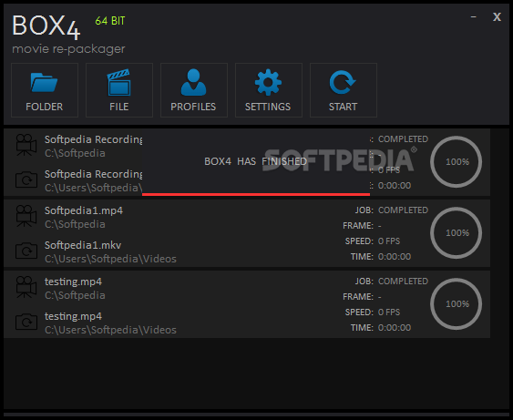Click the output icon beside the bottom testing.mp4
This screenshot has width=513, height=420.
click(x=26, y=322)
